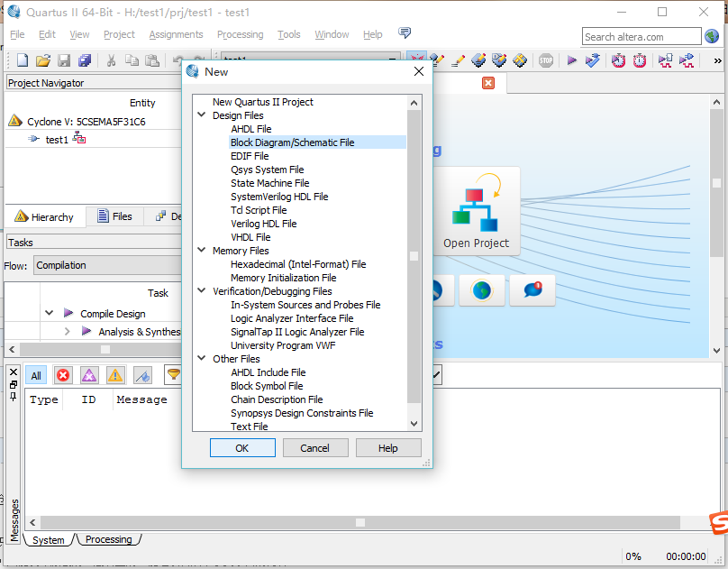Image resolution: width=728 pixels, height=569 pixels.
Task: Click the Open Project icon on Home page
Action: [x=476, y=211]
